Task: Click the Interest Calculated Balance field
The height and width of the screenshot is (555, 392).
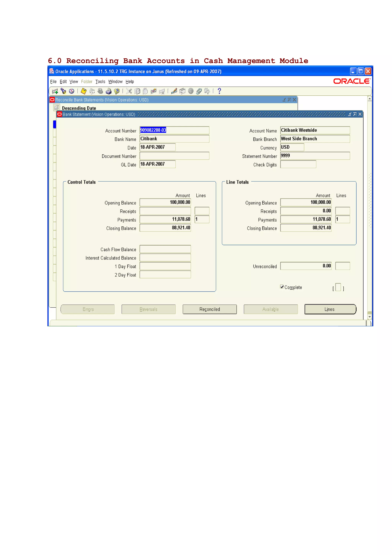Action: click(165, 257)
